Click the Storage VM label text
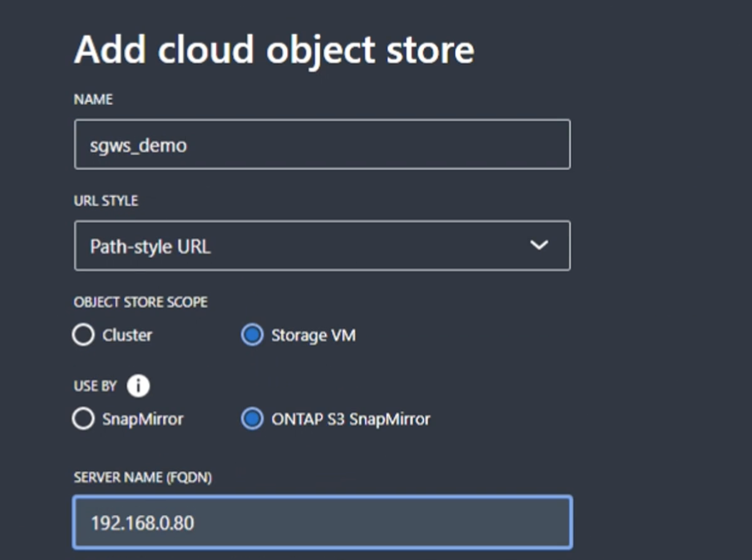The image size is (752, 560). point(313,335)
